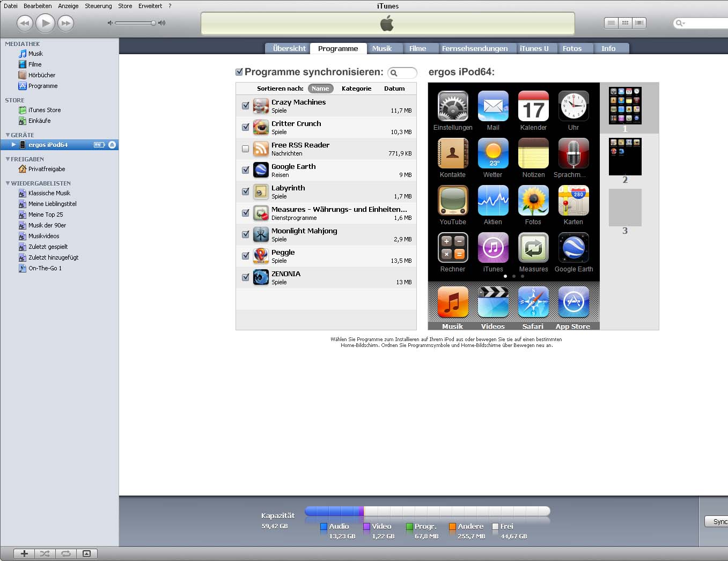Select the Karten maps icon
This screenshot has width=728, height=561.
tap(573, 201)
